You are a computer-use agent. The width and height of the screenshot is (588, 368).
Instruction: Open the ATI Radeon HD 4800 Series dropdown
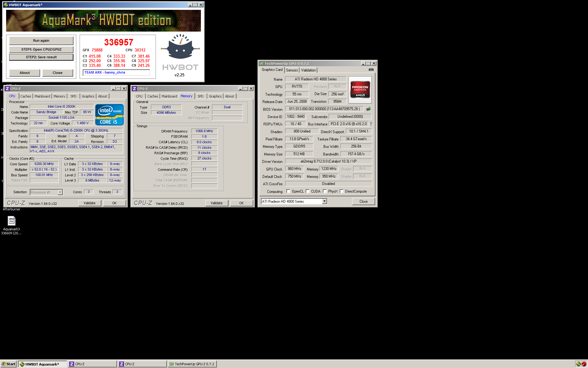[x=324, y=201]
